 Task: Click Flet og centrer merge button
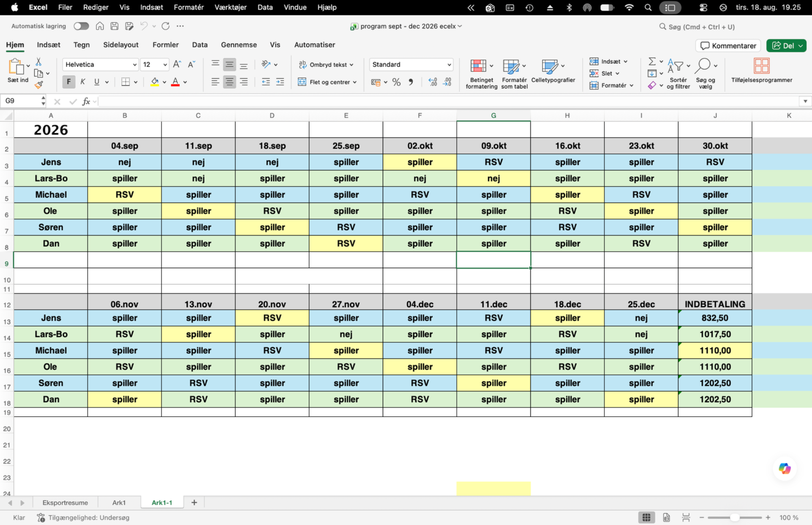tap(327, 82)
